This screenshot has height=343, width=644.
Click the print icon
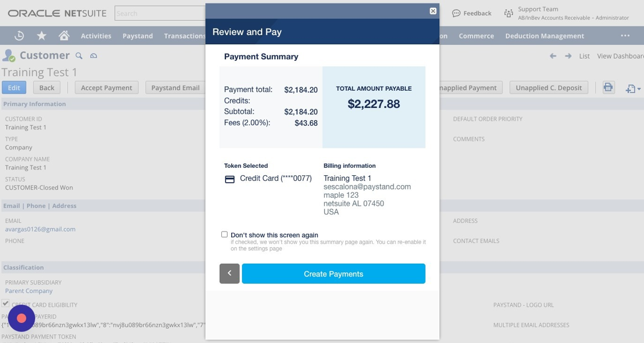(x=608, y=87)
